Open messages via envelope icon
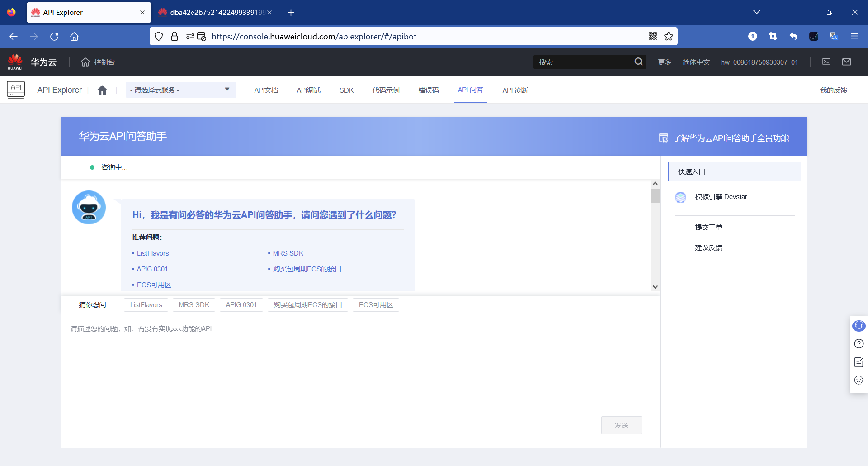The width and height of the screenshot is (868, 466). [847, 62]
